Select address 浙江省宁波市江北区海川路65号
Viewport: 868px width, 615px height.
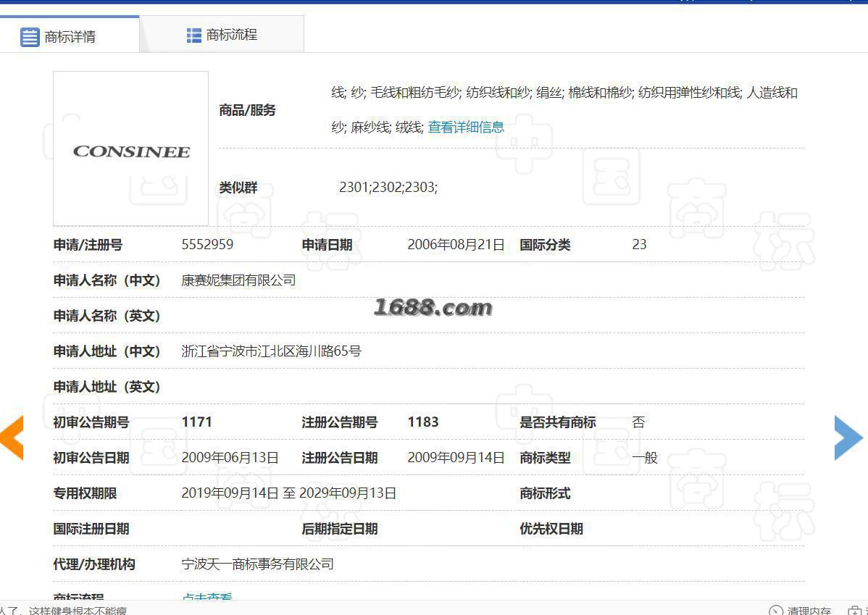(x=271, y=351)
